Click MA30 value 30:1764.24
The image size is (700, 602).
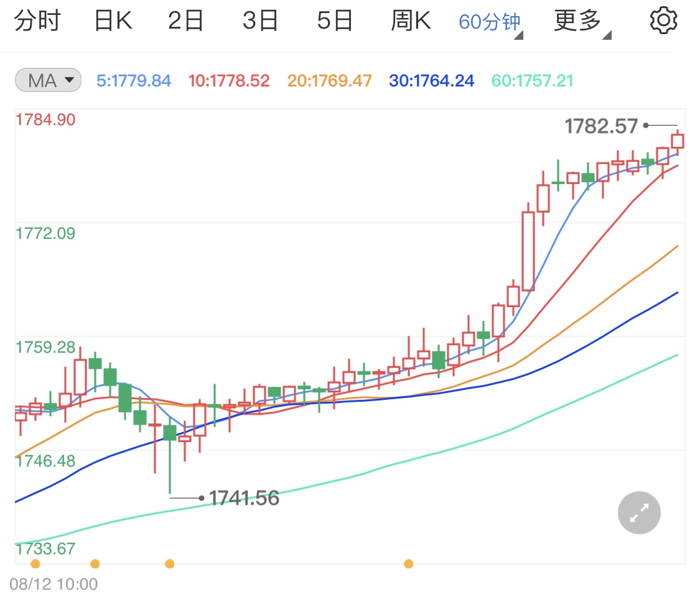[431, 81]
